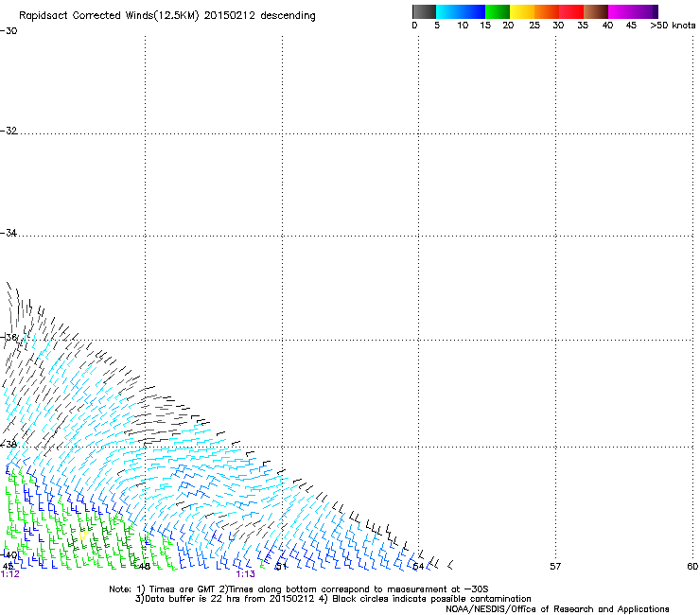Click the 'Data buffer is 22 hrs' note

click(x=333, y=599)
